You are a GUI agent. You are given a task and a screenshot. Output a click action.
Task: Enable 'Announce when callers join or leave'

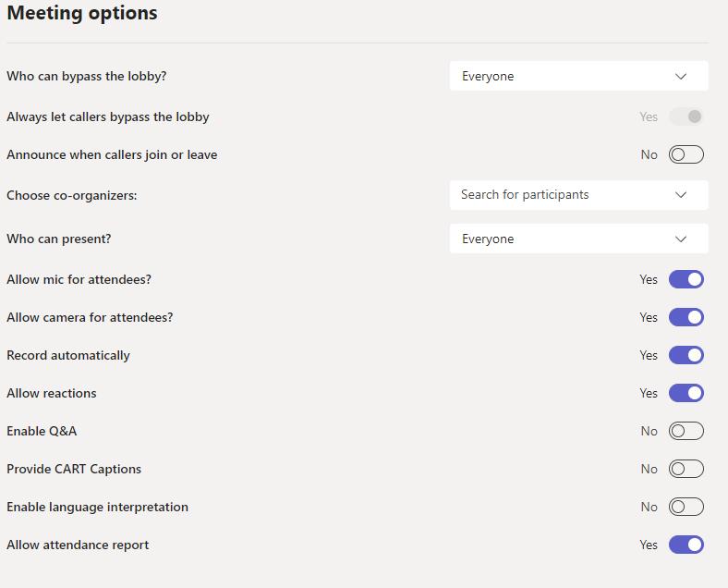[686, 154]
